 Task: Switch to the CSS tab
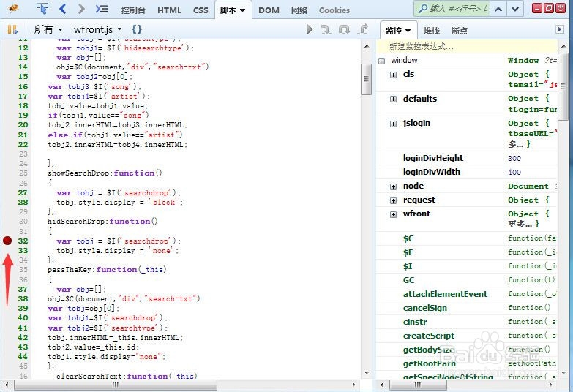(201, 10)
